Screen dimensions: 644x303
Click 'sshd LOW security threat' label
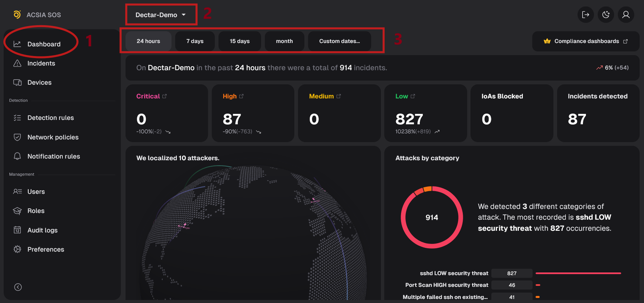[454, 273]
